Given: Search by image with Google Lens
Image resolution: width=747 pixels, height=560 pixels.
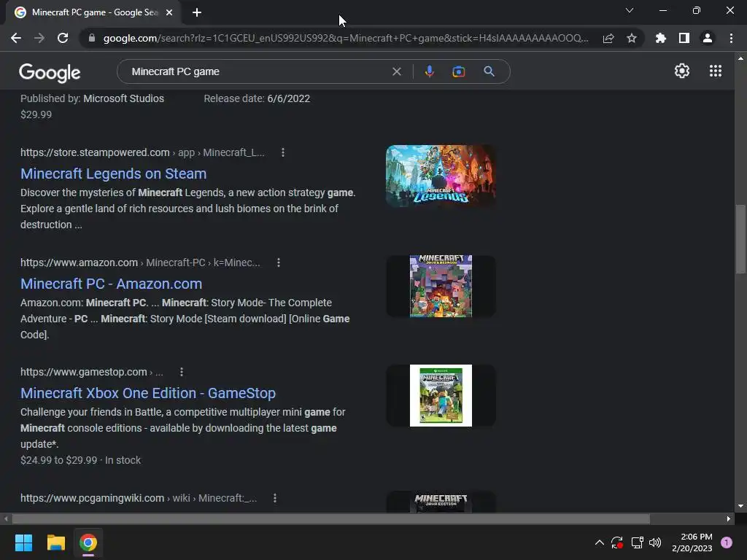Looking at the screenshot, I should (x=458, y=71).
